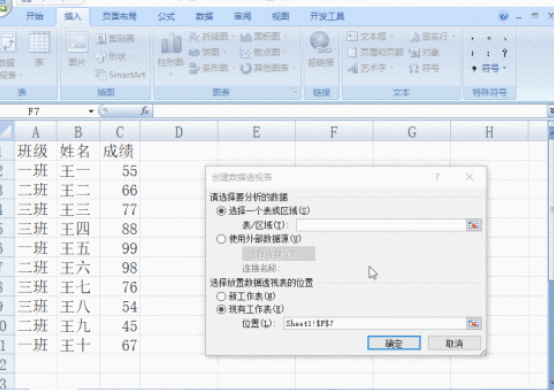Select cell with score 45
The image size is (554, 390).
coord(120,326)
